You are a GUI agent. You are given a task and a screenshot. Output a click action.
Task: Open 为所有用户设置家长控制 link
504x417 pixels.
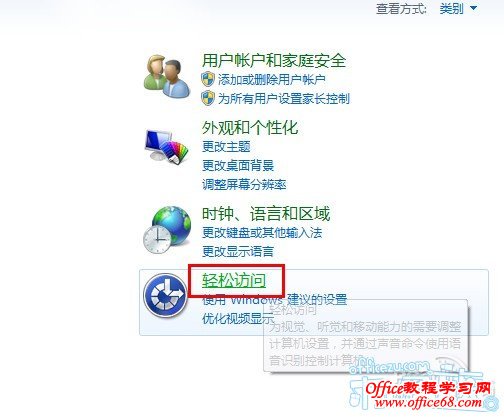click(284, 99)
